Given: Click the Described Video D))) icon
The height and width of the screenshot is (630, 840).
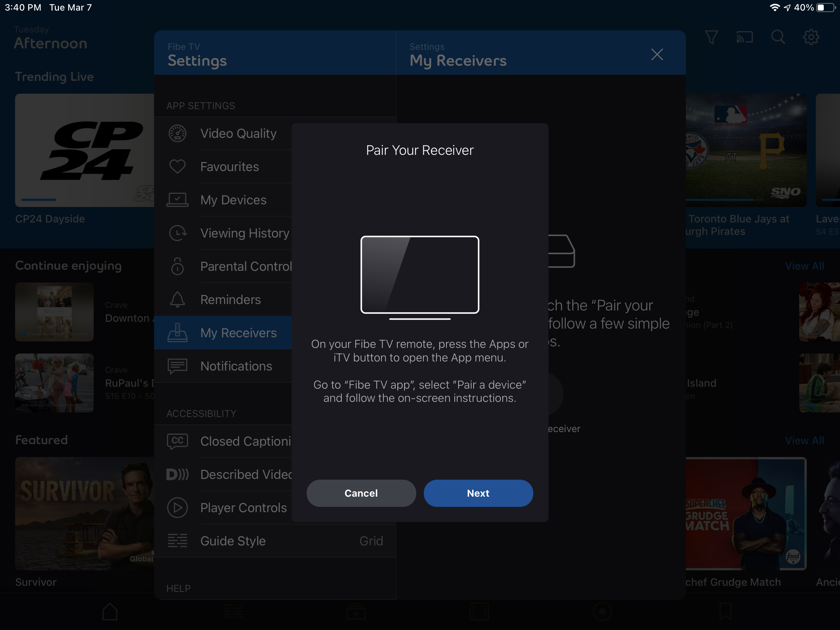Looking at the screenshot, I should coord(178,474).
